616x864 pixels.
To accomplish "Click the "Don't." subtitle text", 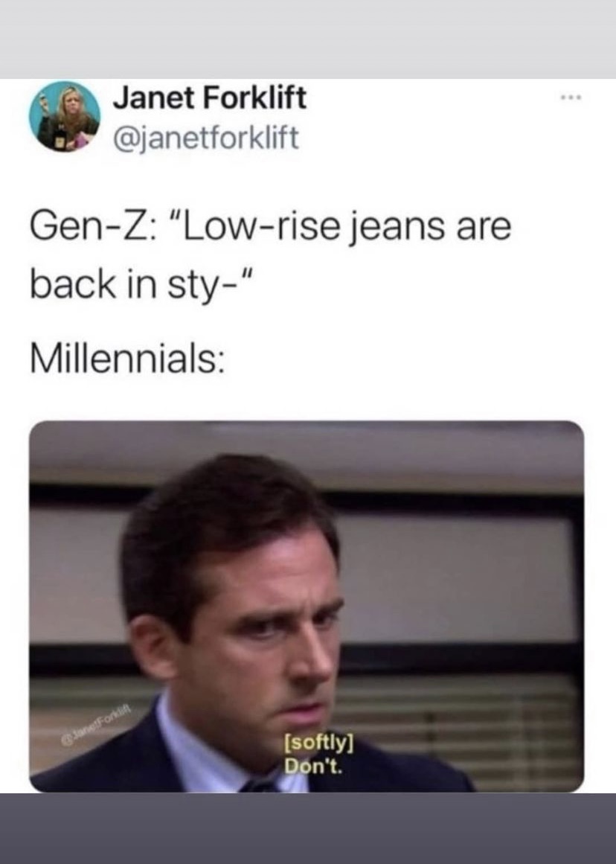I will 313,766.
